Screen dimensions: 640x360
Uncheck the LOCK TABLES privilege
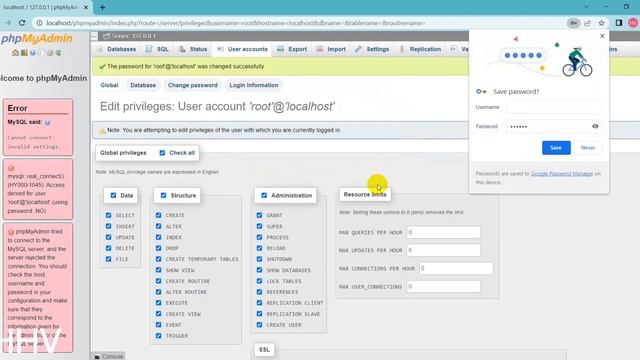tap(259, 281)
